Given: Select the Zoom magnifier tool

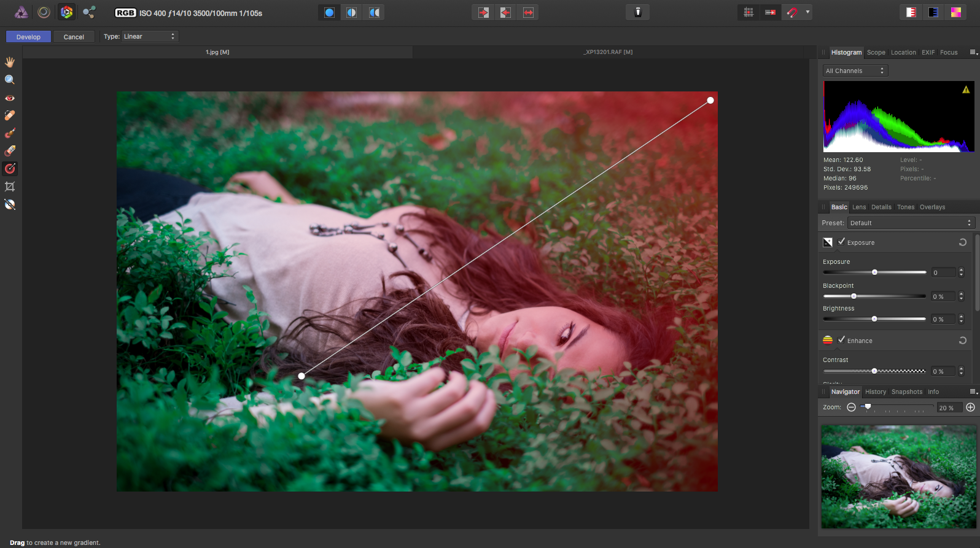Looking at the screenshot, I should [10, 80].
